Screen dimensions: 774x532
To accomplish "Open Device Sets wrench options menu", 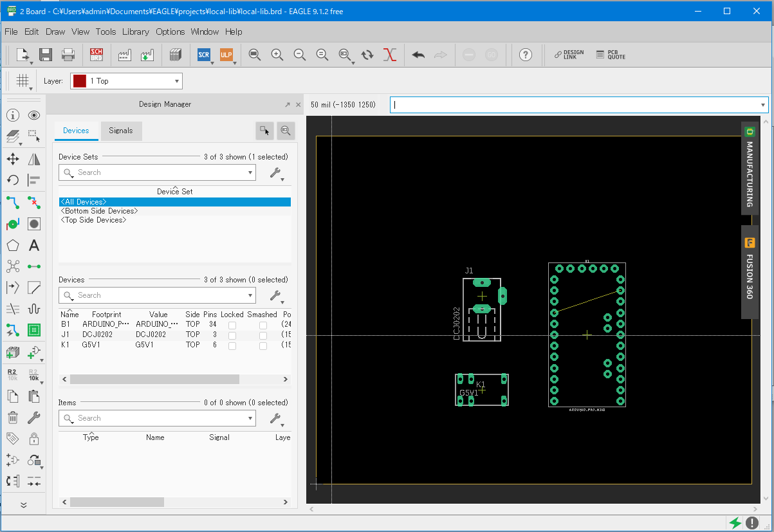I will (x=277, y=173).
